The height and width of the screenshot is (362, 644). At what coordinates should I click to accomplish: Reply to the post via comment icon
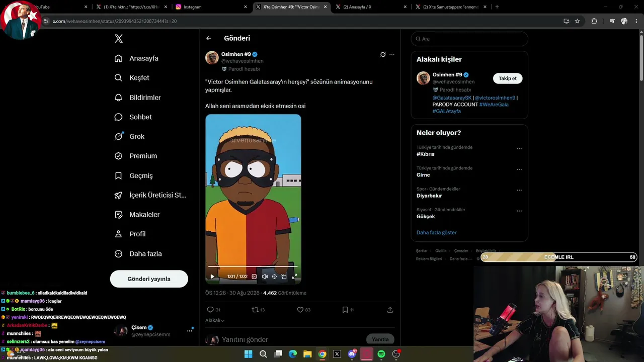coord(213,310)
